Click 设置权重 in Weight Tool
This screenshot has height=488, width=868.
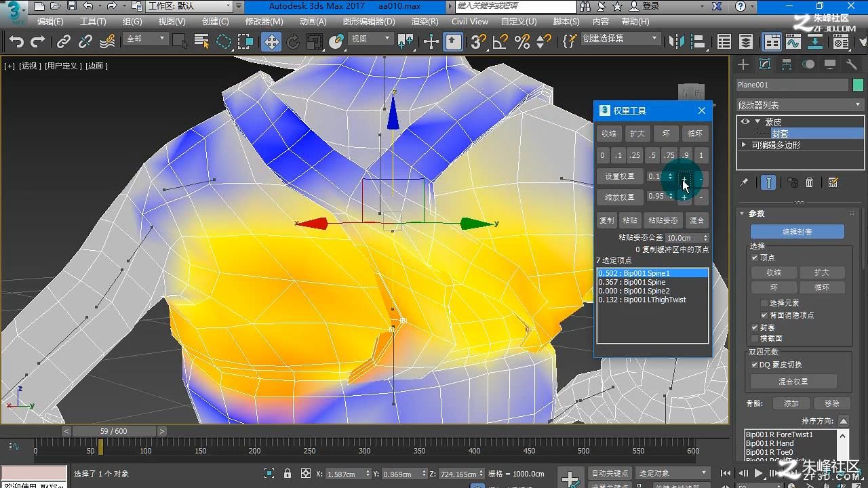pyautogui.click(x=619, y=176)
